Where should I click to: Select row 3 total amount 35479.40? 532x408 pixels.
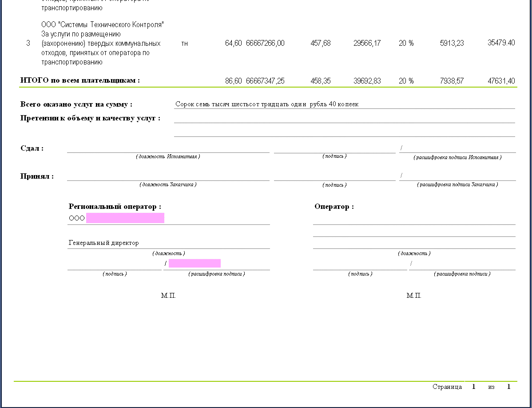[x=501, y=43]
